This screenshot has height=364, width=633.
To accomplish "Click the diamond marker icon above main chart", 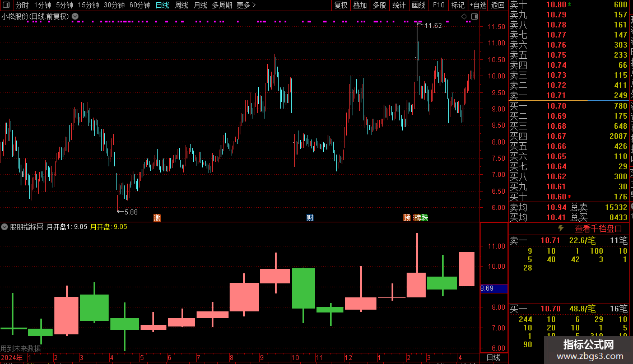I will pyautogui.click(x=464, y=17).
